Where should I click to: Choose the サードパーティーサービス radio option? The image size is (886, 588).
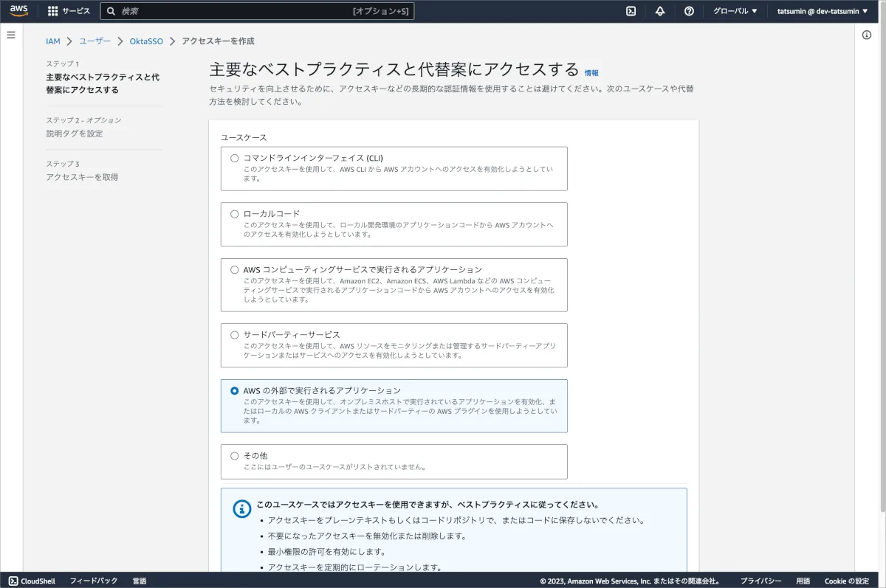pyautogui.click(x=235, y=335)
